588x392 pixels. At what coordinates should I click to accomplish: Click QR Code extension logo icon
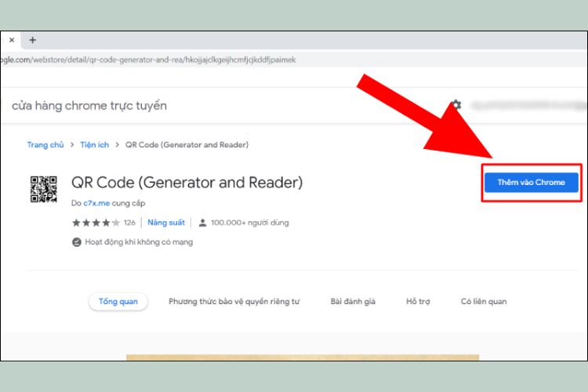tap(43, 189)
